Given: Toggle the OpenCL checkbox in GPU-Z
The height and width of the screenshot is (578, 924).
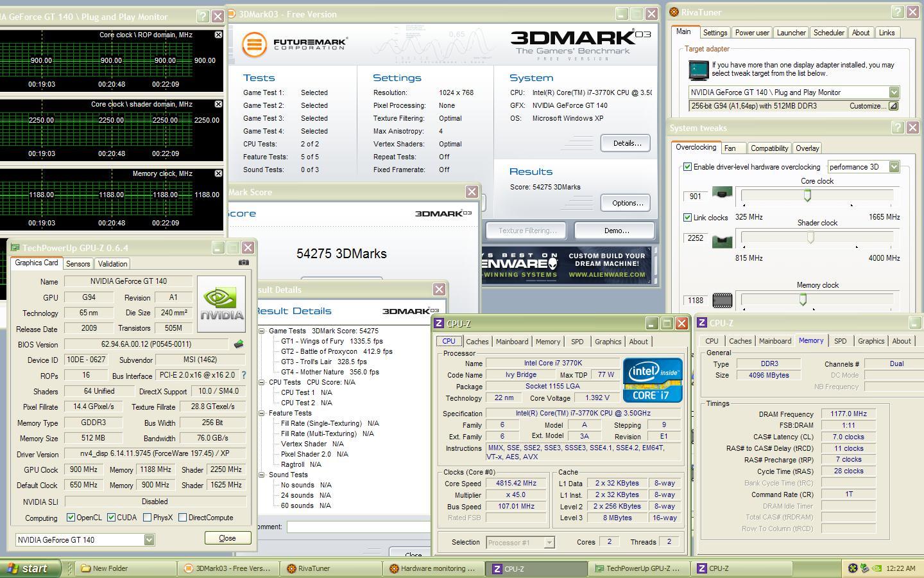Looking at the screenshot, I should pos(71,518).
